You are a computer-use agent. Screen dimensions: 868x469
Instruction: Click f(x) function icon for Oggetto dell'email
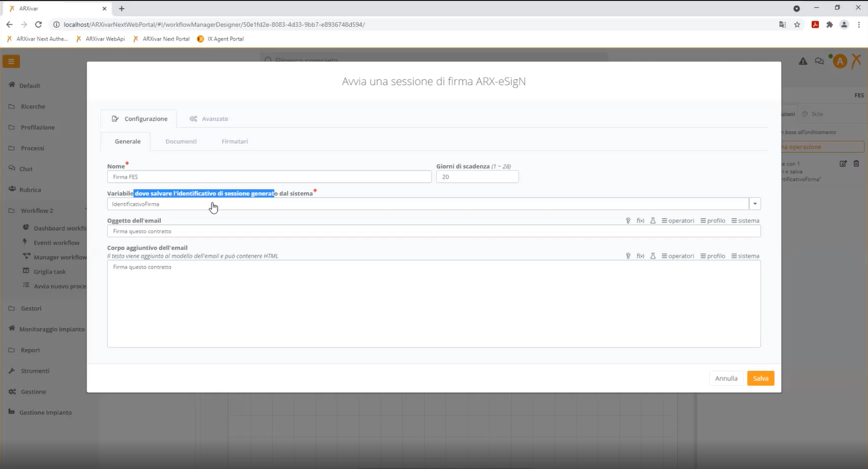point(640,221)
